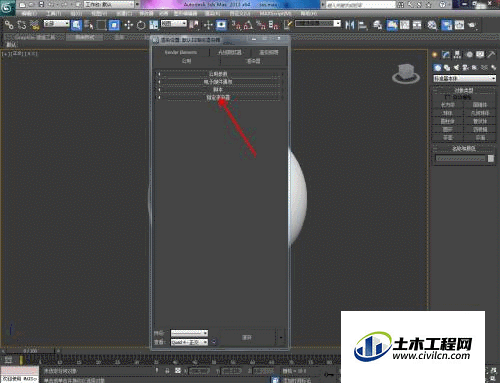Open the Quad 4 view dropdown

189,342
